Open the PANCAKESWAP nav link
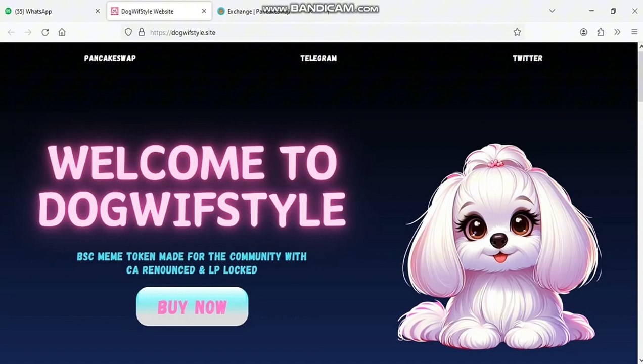The image size is (643, 364). tap(110, 58)
